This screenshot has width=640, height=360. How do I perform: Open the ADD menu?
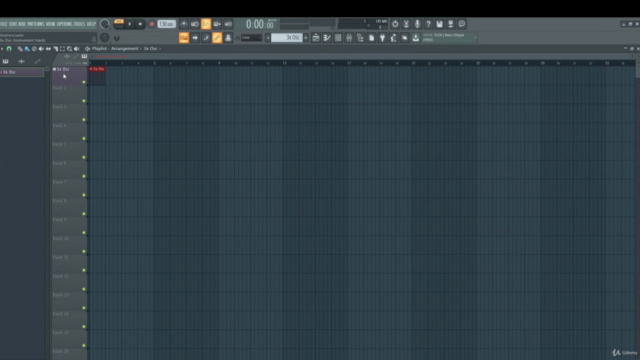[22, 24]
